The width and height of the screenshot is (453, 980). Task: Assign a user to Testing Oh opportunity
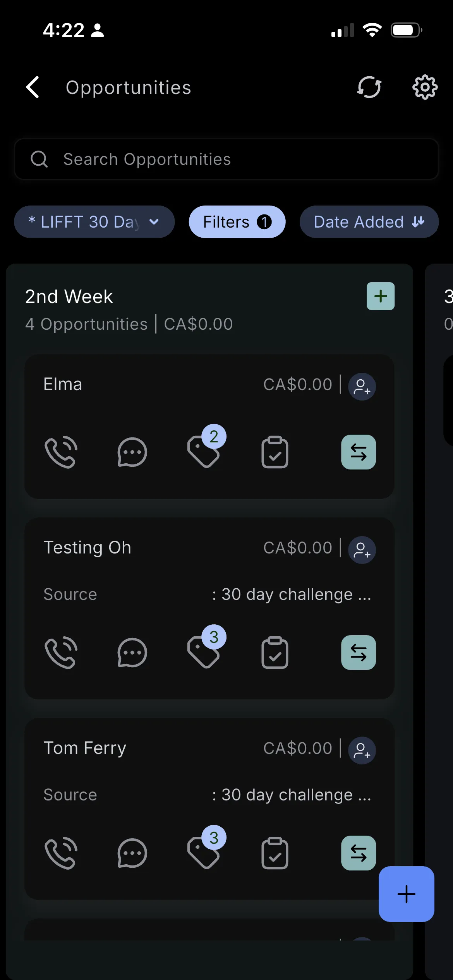click(362, 550)
